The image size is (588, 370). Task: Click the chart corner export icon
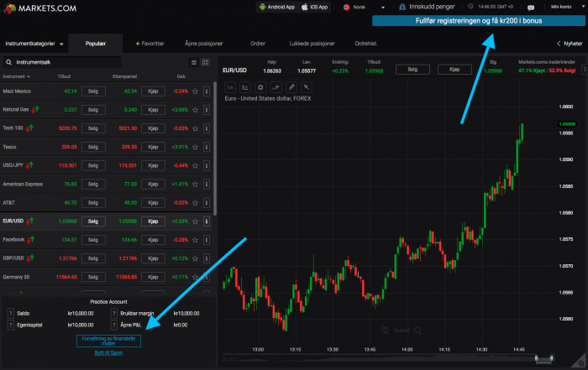[580, 362]
